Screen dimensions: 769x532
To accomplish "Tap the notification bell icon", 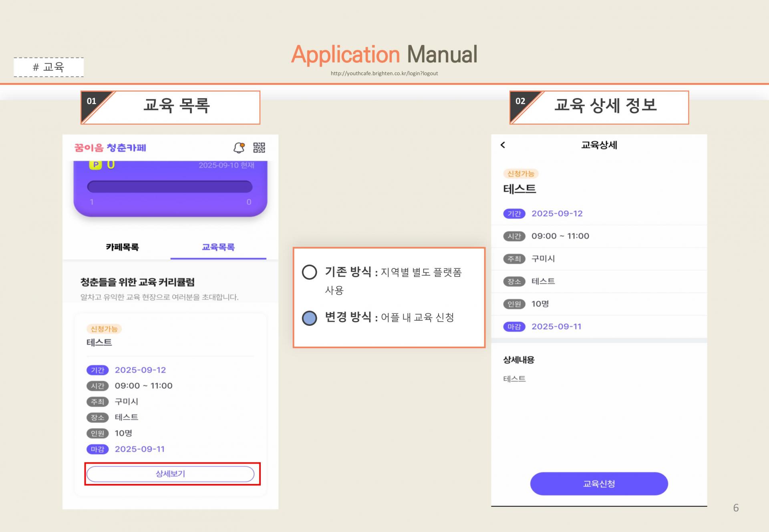I will [x=239, y=148].
